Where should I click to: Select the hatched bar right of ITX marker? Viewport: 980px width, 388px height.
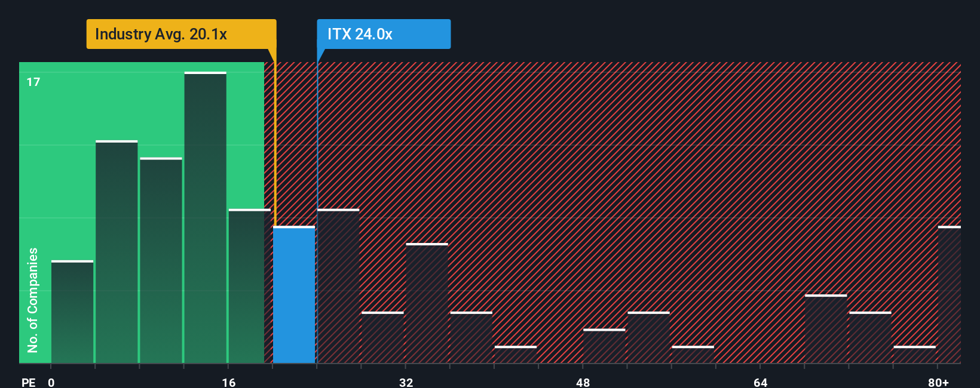(x=338, y=287)
